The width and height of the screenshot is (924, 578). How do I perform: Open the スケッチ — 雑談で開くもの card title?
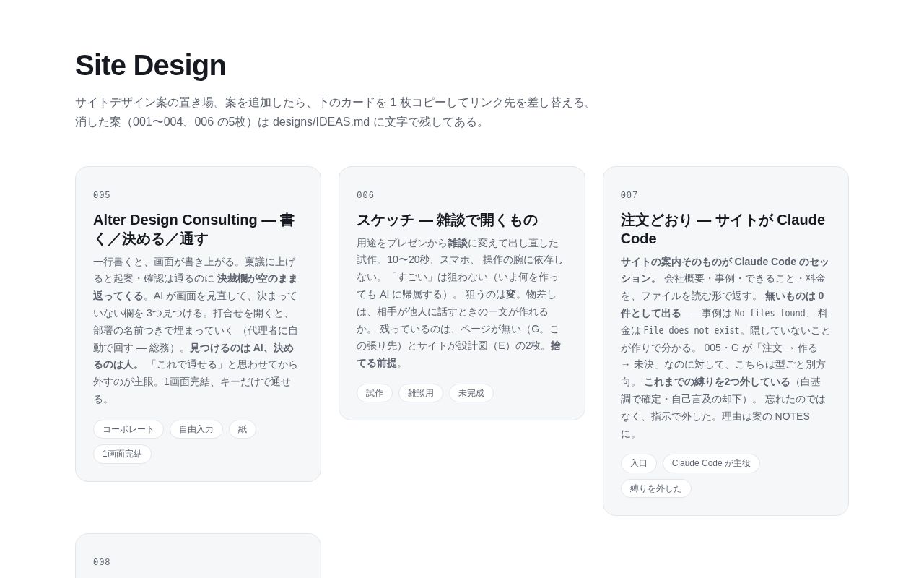click(447, 220)
